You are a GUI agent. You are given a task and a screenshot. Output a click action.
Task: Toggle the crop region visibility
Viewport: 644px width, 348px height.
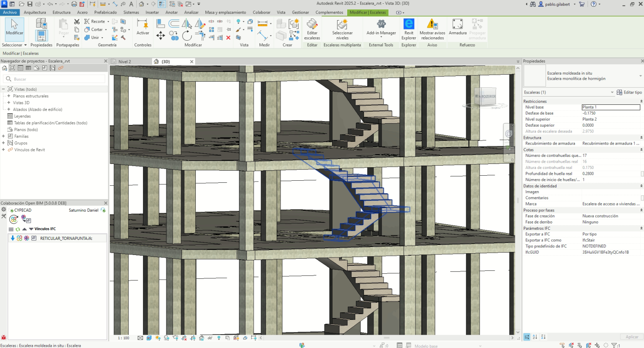193,338
